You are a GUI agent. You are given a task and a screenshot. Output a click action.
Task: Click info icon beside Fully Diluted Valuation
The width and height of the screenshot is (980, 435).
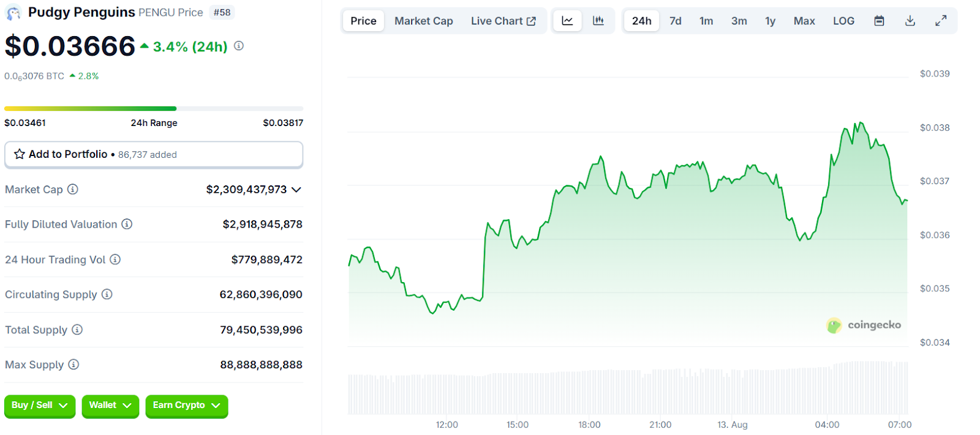point(127,224)
